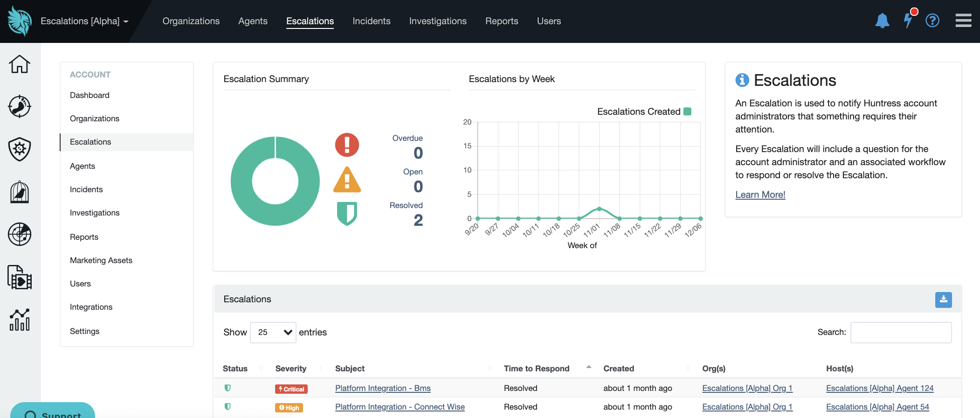Focus the escalations Search field
This screenshot has width=980, height=418.
click(x=901, y=332)
